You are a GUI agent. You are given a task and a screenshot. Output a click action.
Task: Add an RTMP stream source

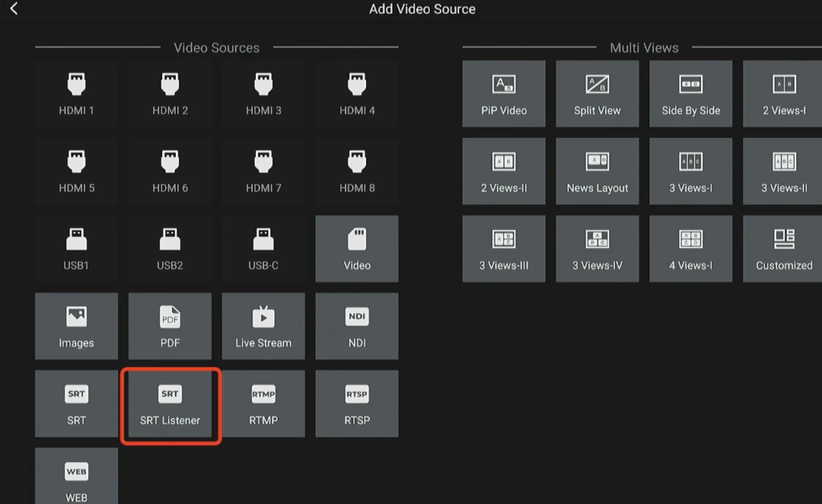[263, 404]
